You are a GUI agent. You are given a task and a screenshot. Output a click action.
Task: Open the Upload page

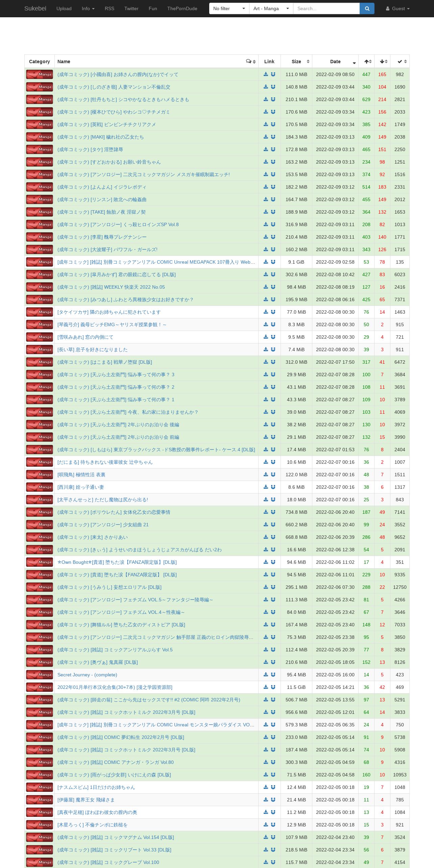[x=64, y=8]
